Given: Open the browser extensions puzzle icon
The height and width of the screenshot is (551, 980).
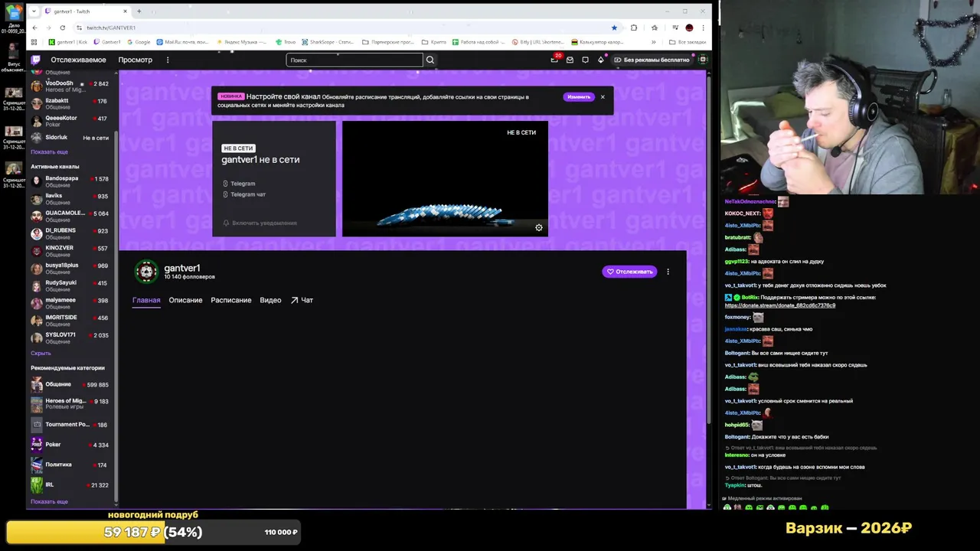Looking at the screenshot, I should point(634,28).
